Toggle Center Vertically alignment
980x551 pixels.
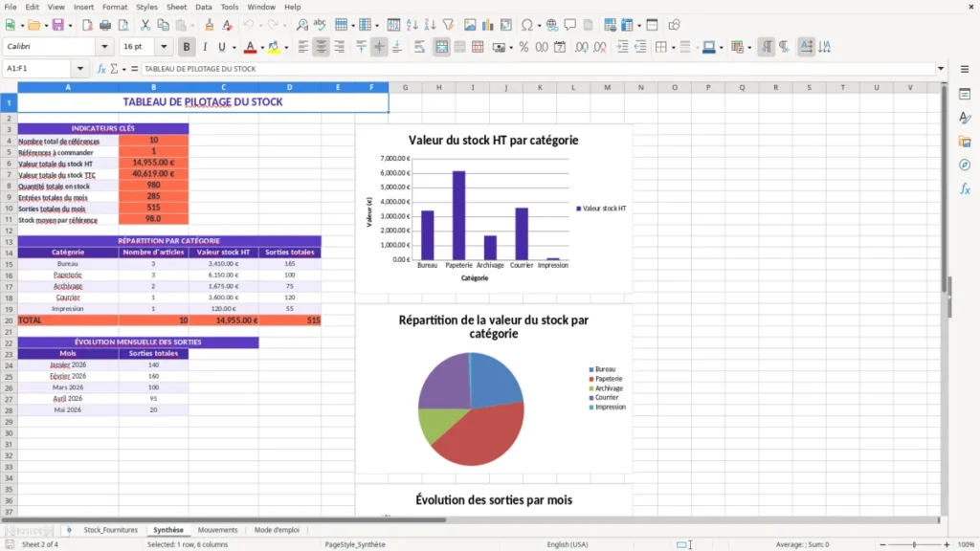coord(379,47)
